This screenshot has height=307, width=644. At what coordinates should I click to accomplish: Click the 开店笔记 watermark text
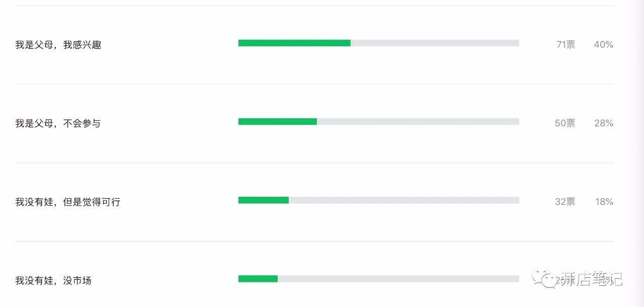click(591, 278)
